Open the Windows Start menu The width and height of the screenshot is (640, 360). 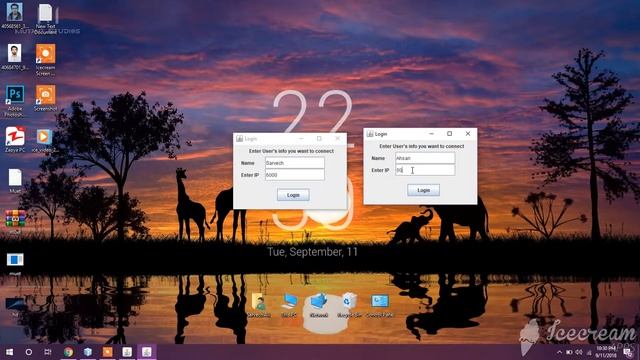point(9,352)
